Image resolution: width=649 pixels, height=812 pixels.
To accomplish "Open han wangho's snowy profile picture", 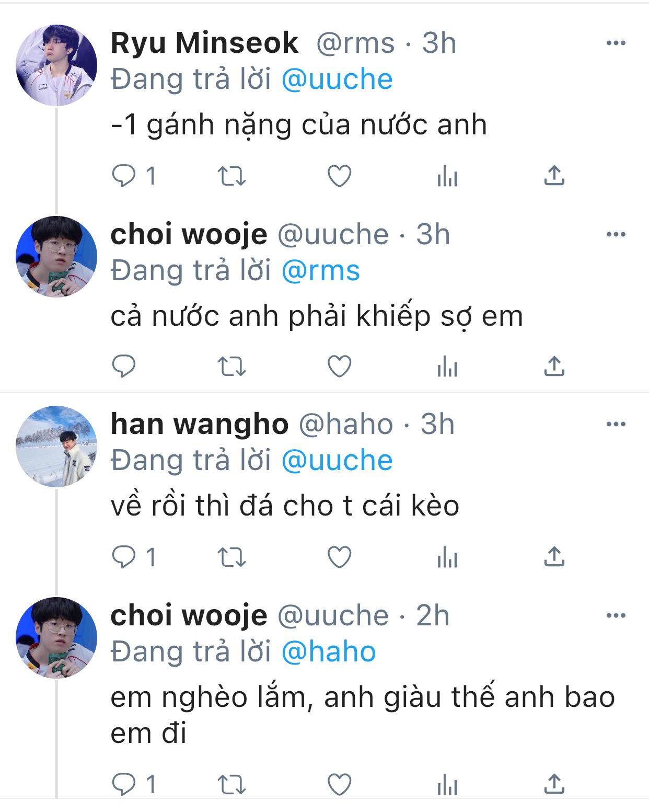I will click(x=56, y=446).
